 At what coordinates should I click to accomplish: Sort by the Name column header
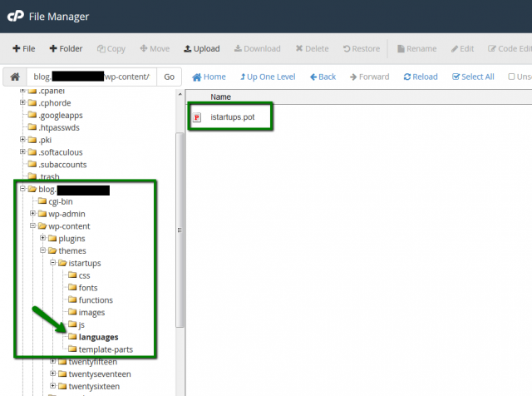[x=220, y=97]
